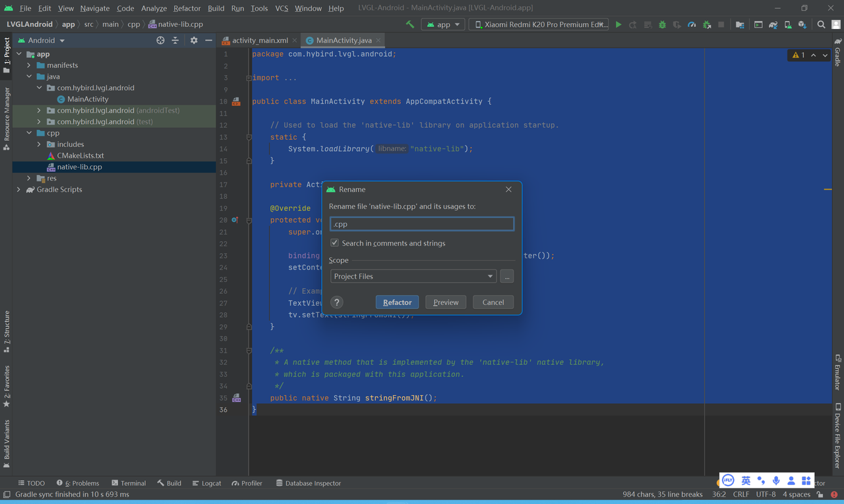Screen dimensions: 844x504
Task: Toggle the read-only lock icon in status bar
Action: [x=820, y=494]
